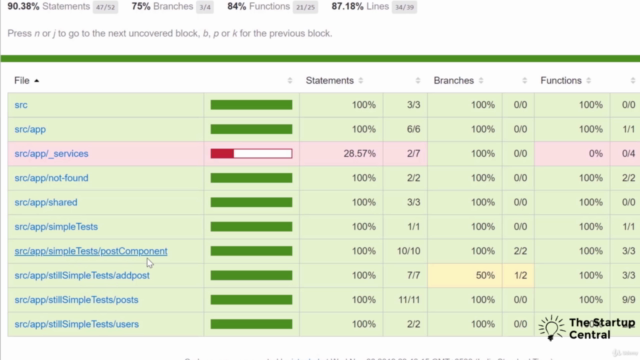Open src/app/stillSimpleTests/posts link

pos(76,300)
